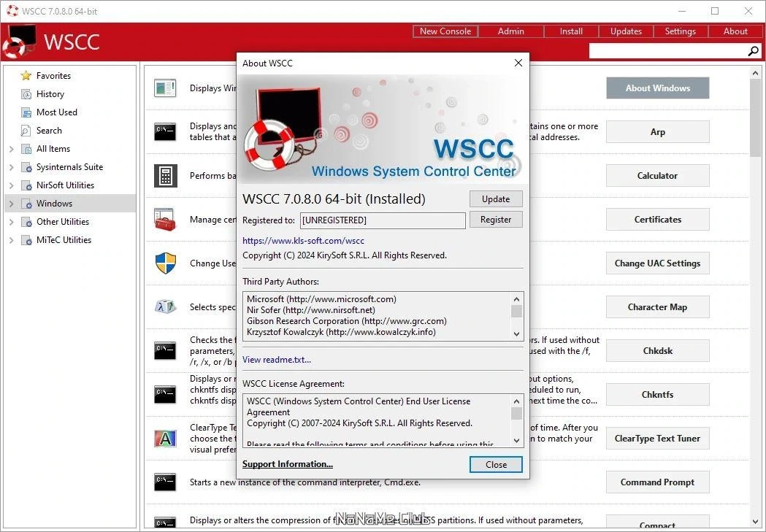Expand the MiTeC Utilities tree node
Image resolution: width=766 pixels, height=532 pixels.
click(x=11, y=240)
